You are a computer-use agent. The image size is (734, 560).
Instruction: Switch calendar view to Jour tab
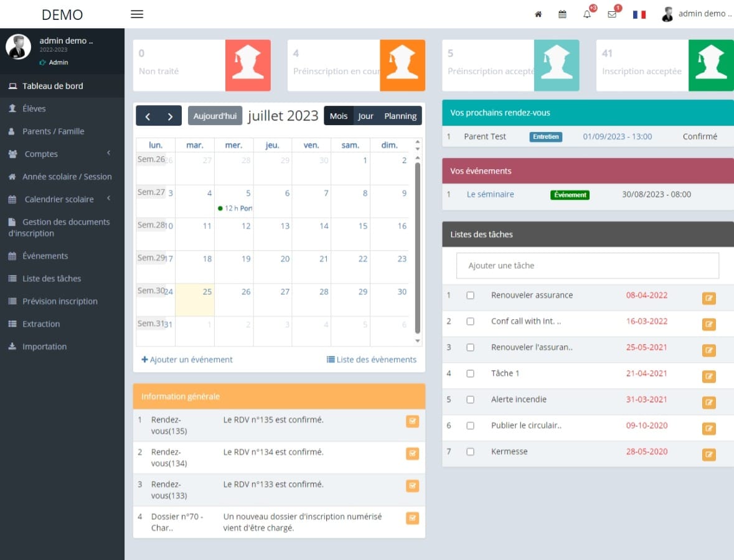point(365,116)
